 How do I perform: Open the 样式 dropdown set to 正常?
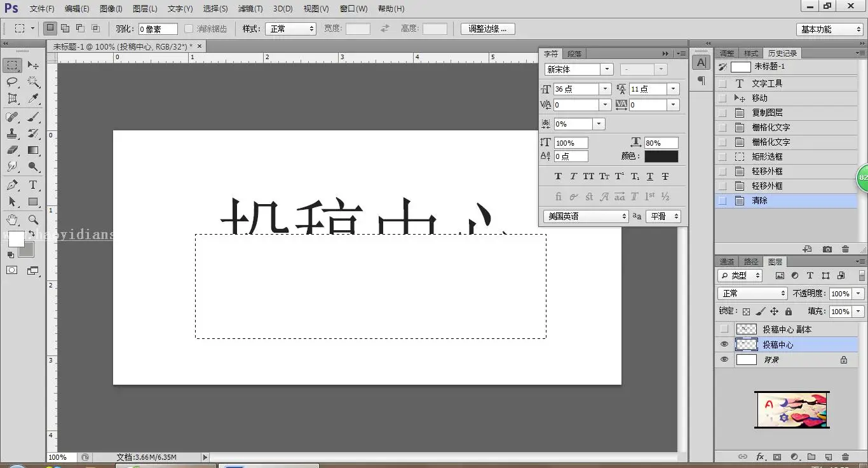pyautogui.click(x=291, y=29)
